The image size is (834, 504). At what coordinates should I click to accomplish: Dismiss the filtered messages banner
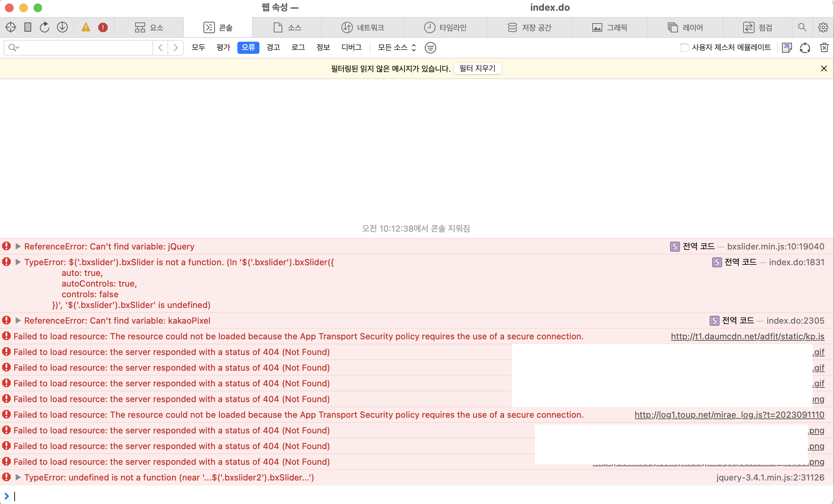[824, 68]
